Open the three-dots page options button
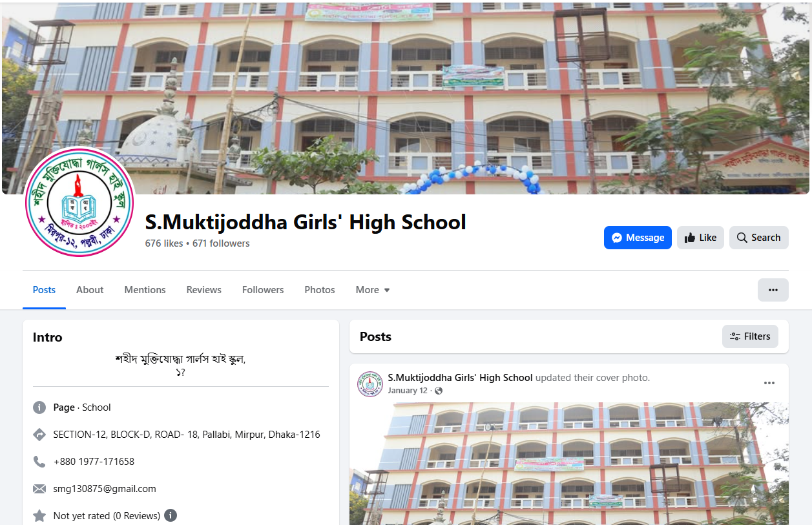 click(773, 290)
